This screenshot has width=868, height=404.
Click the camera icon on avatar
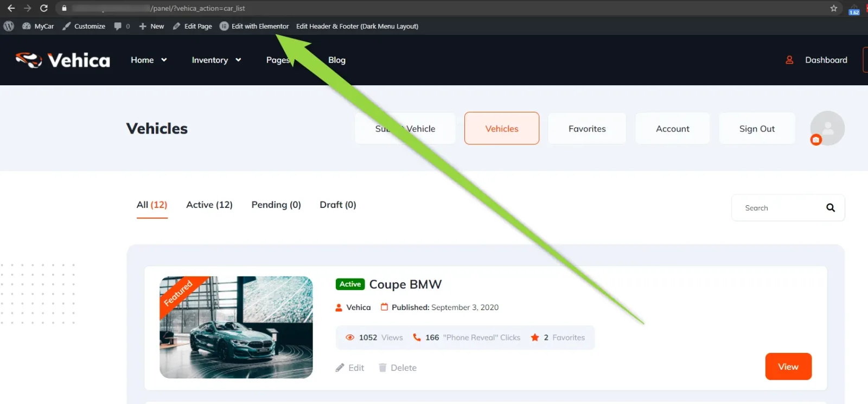[816, 140]
